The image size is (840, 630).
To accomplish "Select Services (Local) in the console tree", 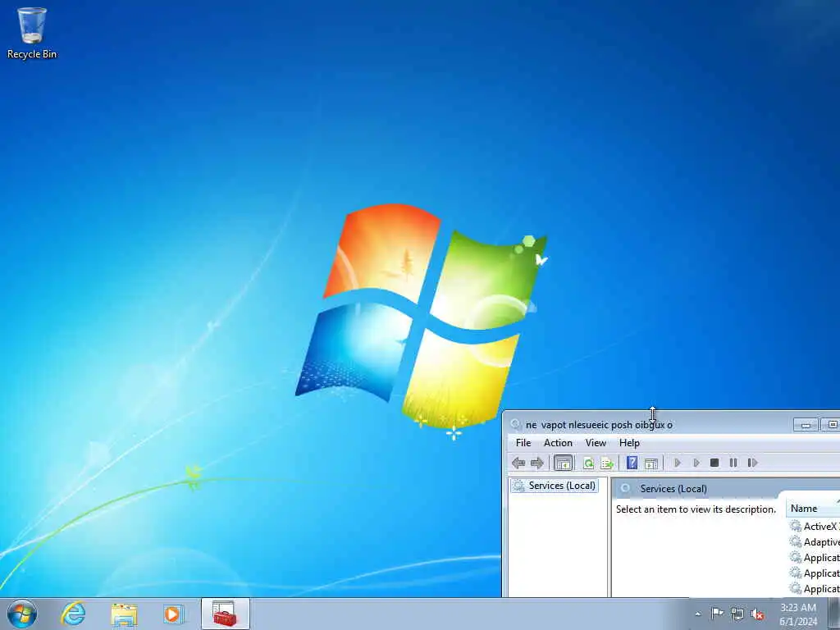I will pyautogui.click(x=555, y=486).
